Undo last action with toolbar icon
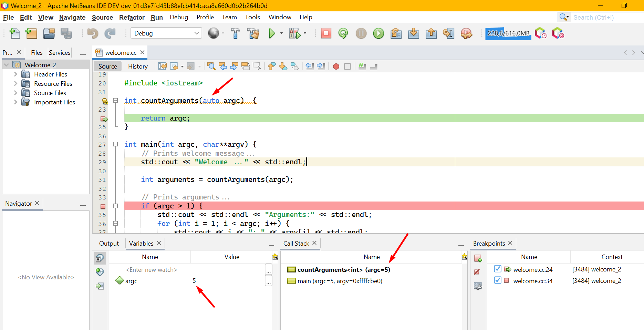Image resolution: width=644 pixels, height=330 pixels. (93, 33)
